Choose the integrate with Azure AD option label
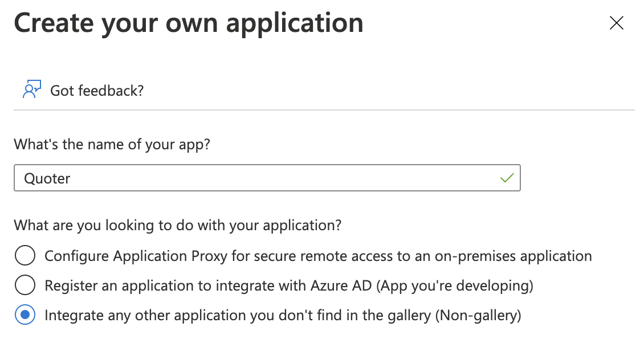Viewport: 644px width, 343px height. [x=289, y=285]
